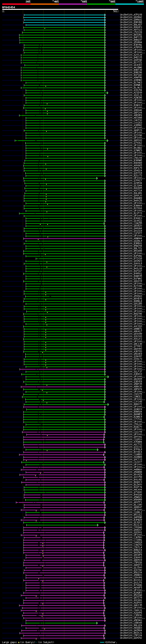Select the UniRef100_B1TAK3 label
The height and width of the screenshot is (644, 146).
point(131,82)
